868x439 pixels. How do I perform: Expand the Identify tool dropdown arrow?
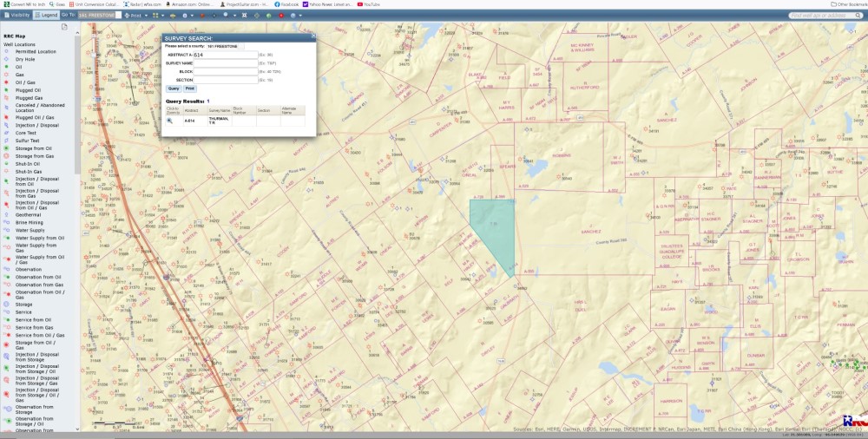click(192, 15)
